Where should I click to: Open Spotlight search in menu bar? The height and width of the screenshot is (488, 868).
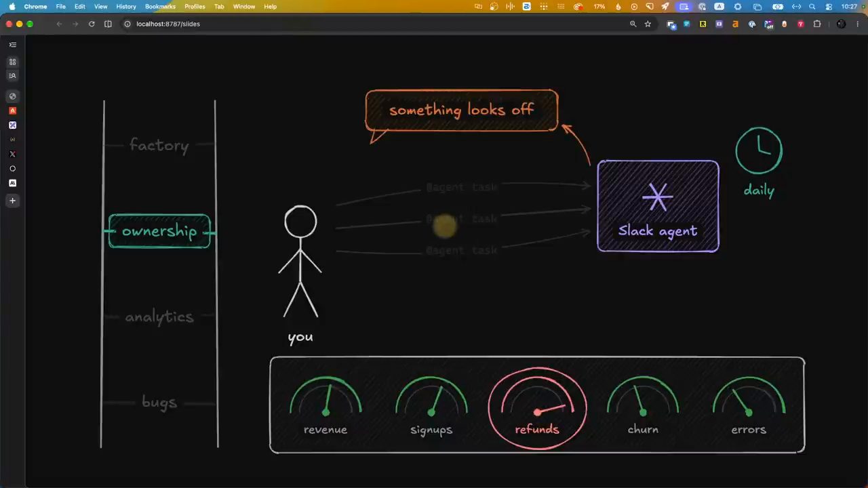812,6
